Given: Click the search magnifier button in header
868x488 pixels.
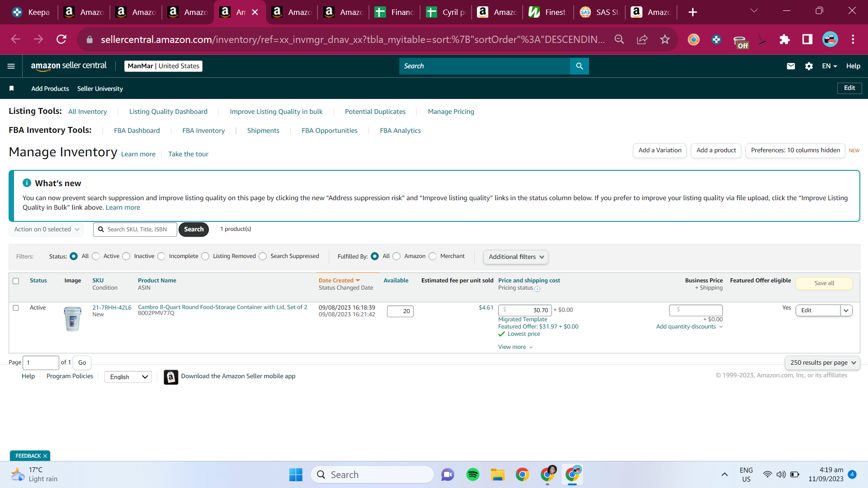Looking at the screenshot, I should (580, 66).
